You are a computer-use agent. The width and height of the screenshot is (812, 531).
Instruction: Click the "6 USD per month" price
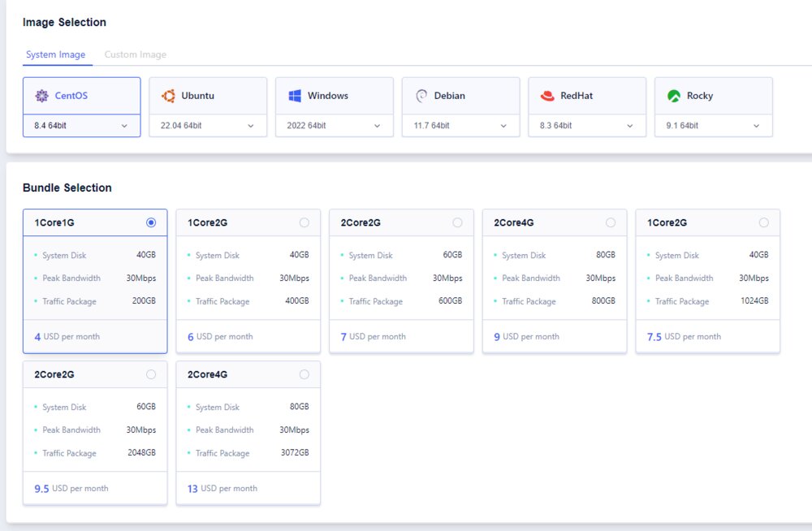(x=220, y=337)
